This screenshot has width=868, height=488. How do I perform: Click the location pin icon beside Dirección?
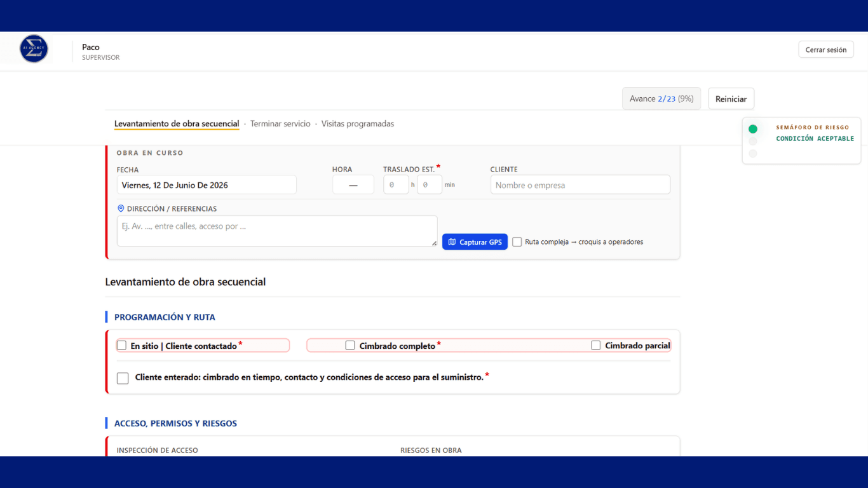point(121,208)
